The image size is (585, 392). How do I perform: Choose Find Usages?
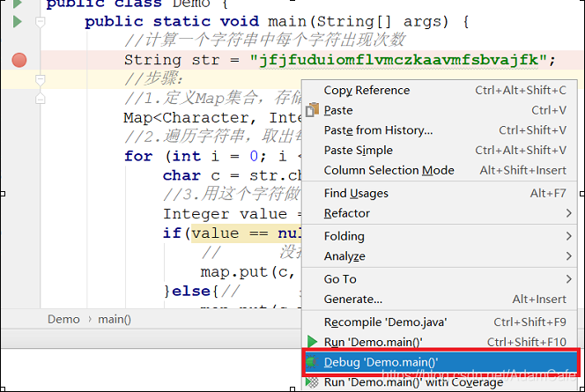click(440, 193)
